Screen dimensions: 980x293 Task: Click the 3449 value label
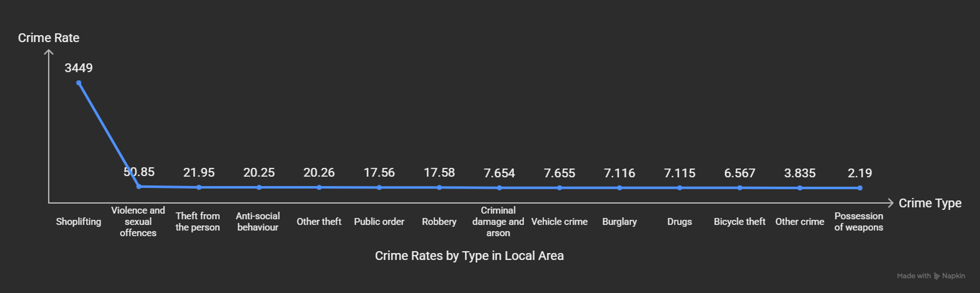tap(78, 68)
